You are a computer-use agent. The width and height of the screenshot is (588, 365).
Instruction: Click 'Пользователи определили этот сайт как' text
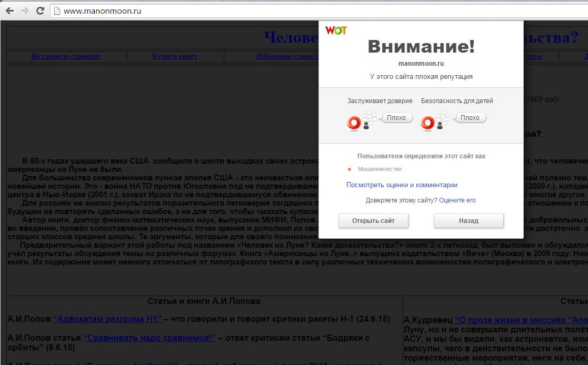pos(421,156)
